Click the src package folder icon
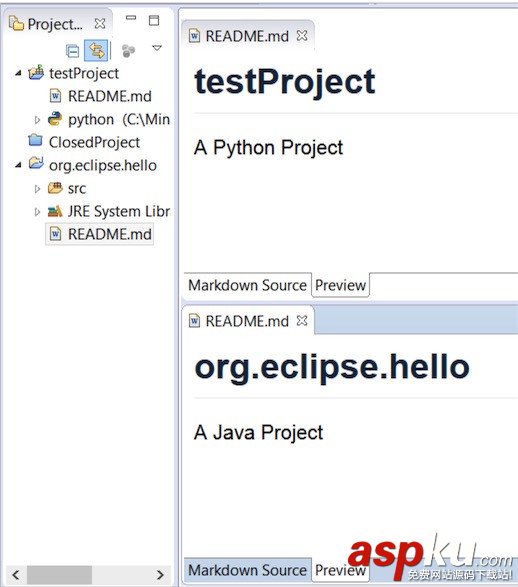The height and width of the screenshot is (587, 518). [55, 188]
